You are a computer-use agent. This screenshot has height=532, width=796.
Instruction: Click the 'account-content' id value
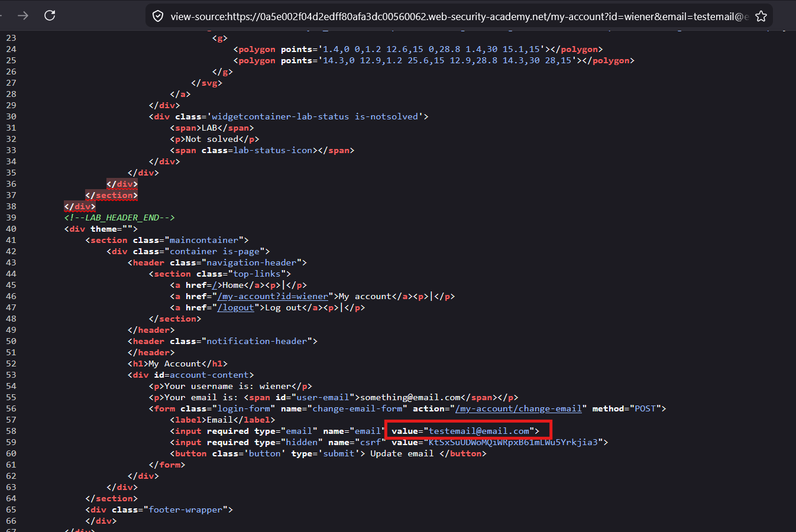coord(209,375)
